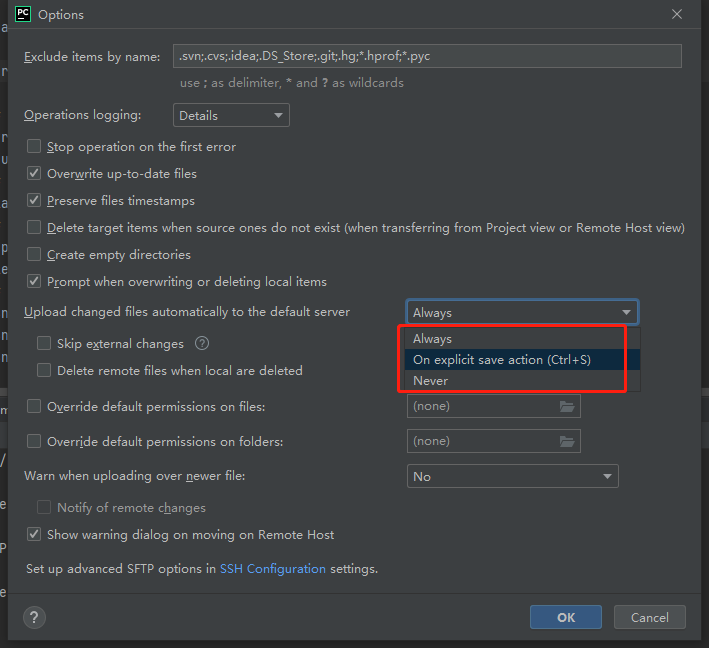Collapse the upload automatically Always combo box
709x648 pixels.
(x=522, y=312)
